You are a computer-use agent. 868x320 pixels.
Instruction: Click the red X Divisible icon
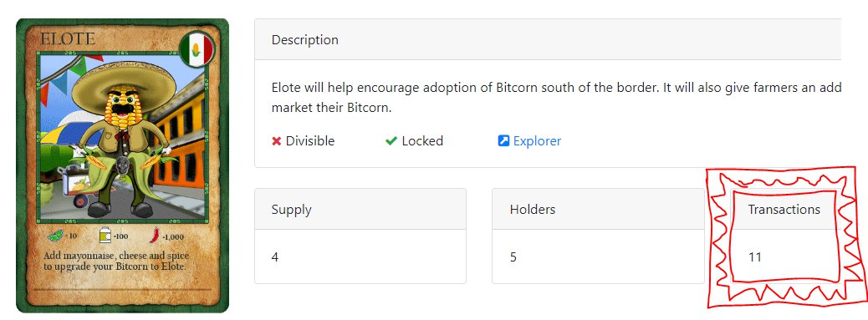pos(276,141)
